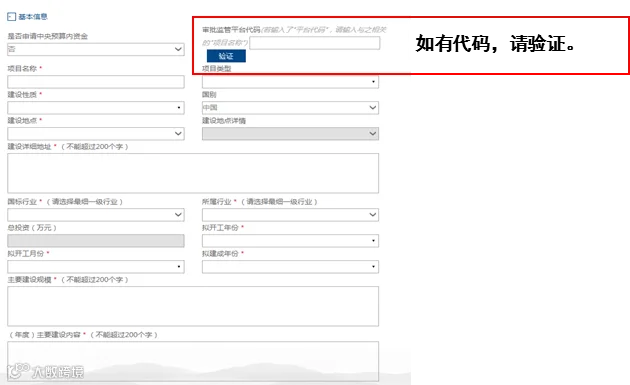Open the 国别 dropdown showing 中国
The image size is (630, 385).
point(290,108)
